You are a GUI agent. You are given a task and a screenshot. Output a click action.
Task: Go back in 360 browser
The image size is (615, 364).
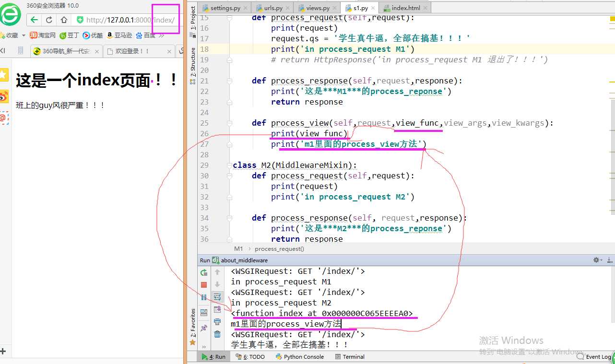(x=34, y=20)
